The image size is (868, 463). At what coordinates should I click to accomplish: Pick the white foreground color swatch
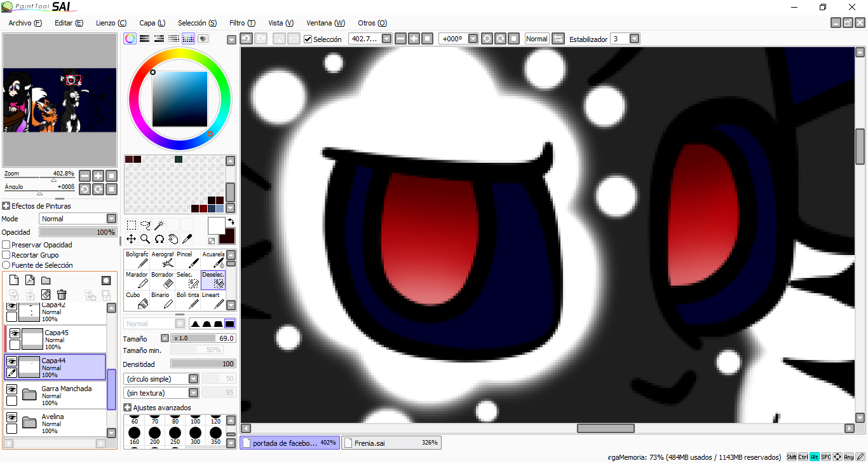click(x=216, y=225)
